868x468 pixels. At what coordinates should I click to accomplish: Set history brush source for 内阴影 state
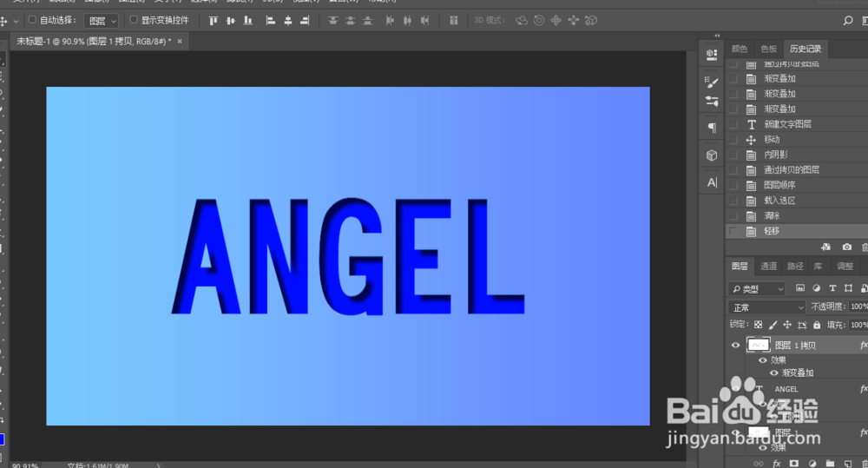click(x=733, y=155)
